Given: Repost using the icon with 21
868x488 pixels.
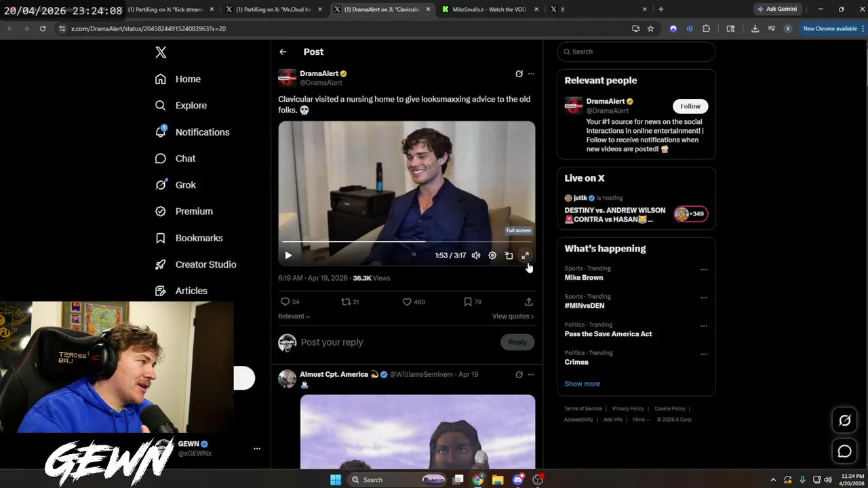Looking at the screenshot, I should (350, 302).
